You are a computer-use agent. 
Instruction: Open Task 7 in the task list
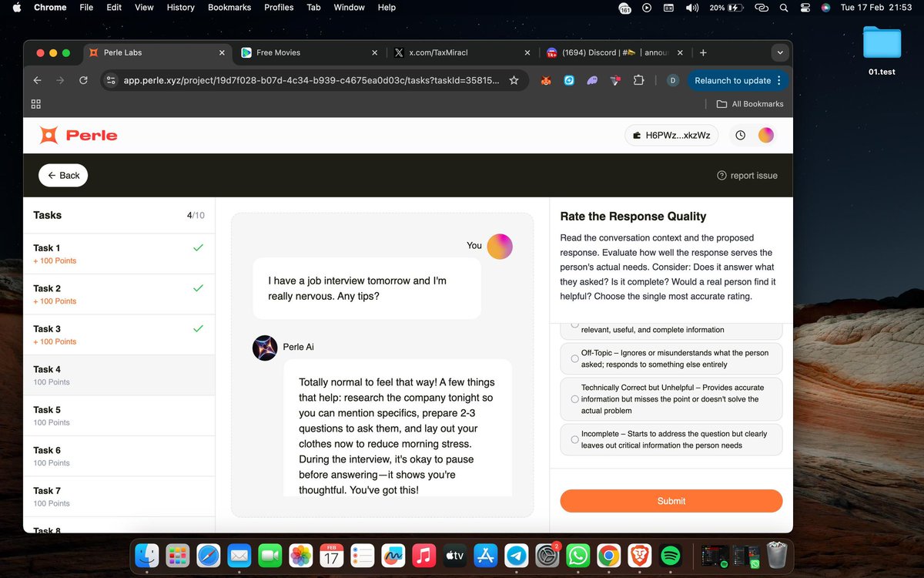click(x=119, y=496)
